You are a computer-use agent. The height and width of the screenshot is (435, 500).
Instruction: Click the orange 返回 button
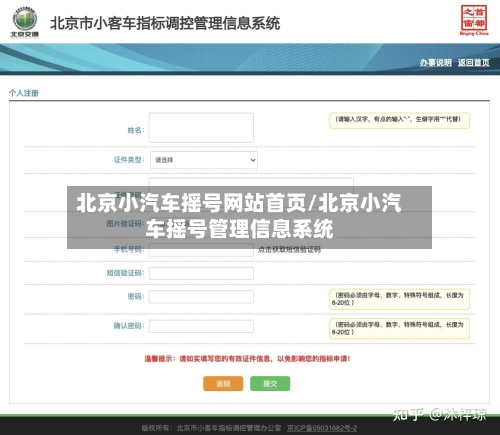[223, 384]
